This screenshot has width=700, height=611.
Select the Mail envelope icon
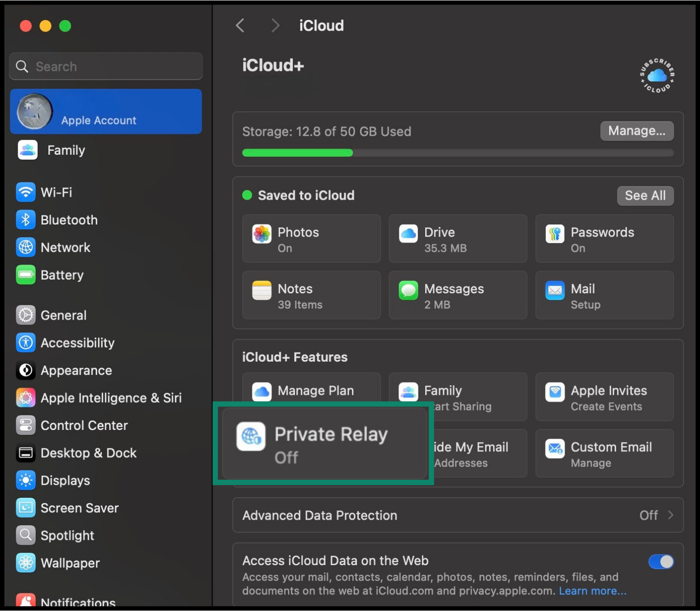[x=555, y=290]
